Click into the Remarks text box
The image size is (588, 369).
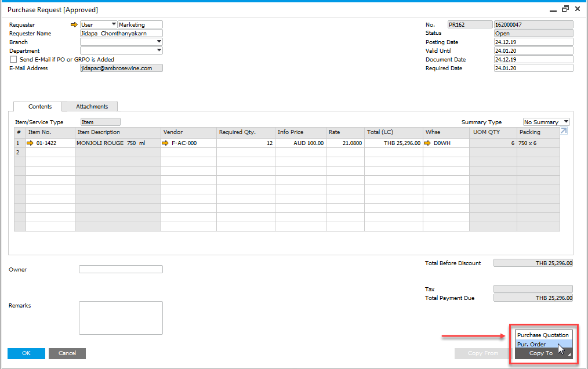121,318
